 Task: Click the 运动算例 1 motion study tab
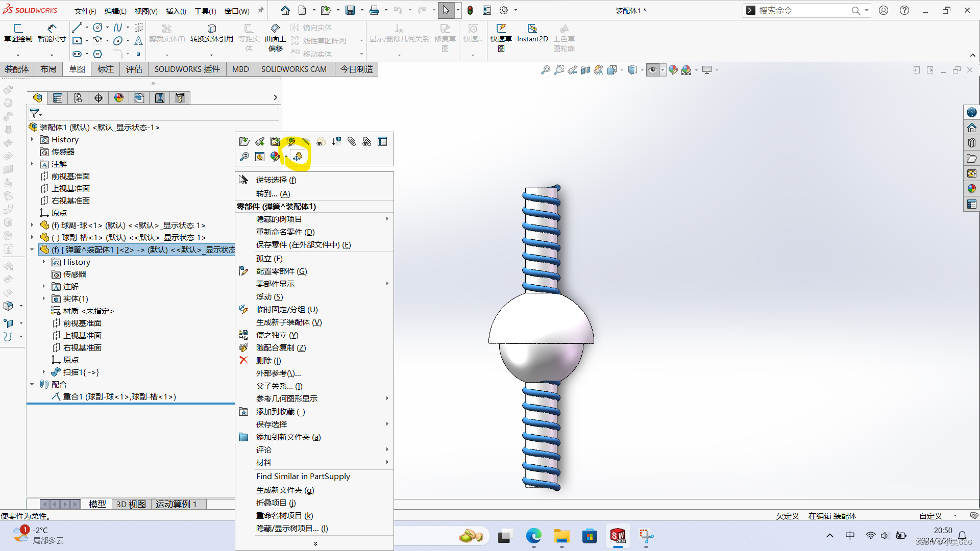[176, 504]
